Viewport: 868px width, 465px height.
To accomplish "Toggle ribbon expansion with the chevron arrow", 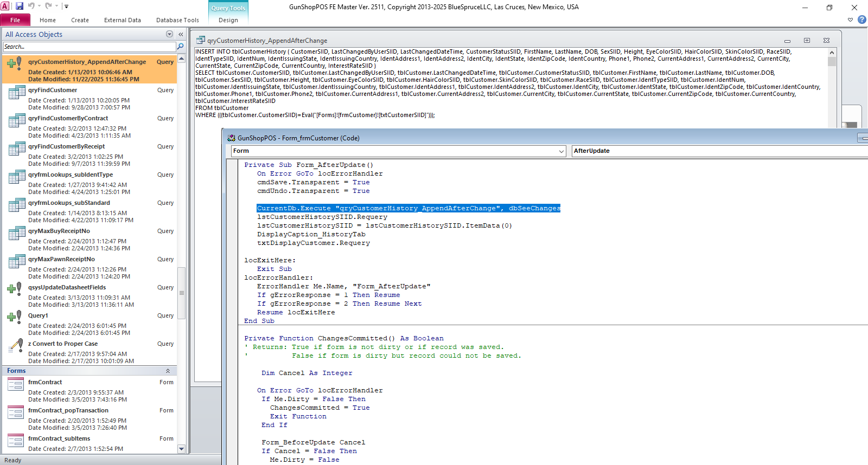I will pyautogui.click(x=850, y=20).
